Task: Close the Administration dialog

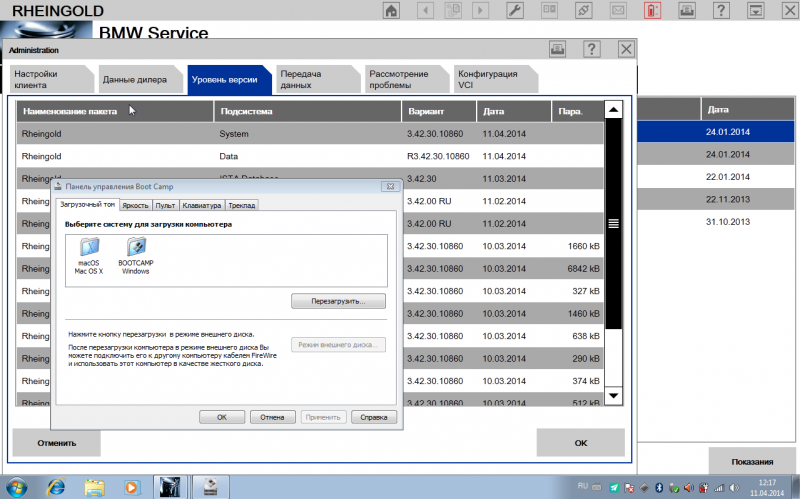Action: (626, 49)
